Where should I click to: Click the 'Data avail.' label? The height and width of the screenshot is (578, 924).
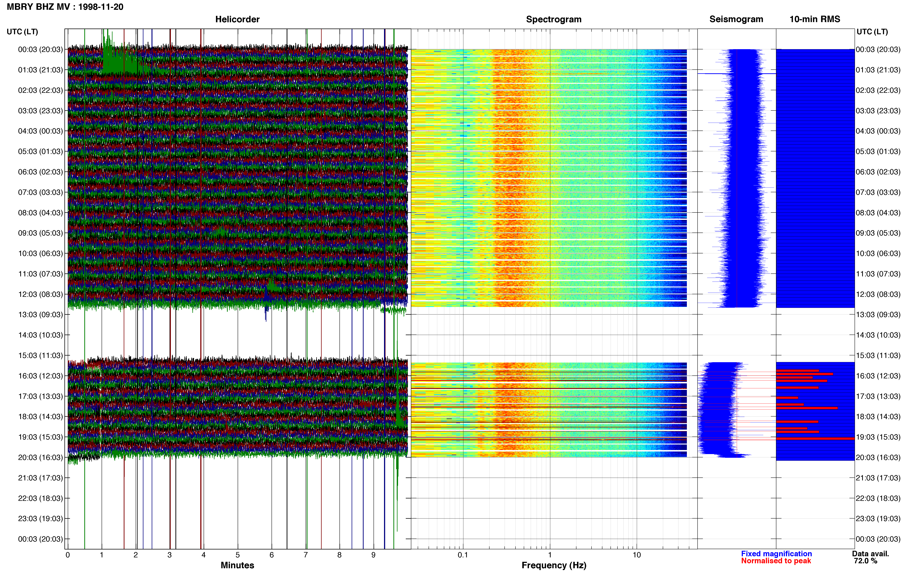[x=870, y=554]
